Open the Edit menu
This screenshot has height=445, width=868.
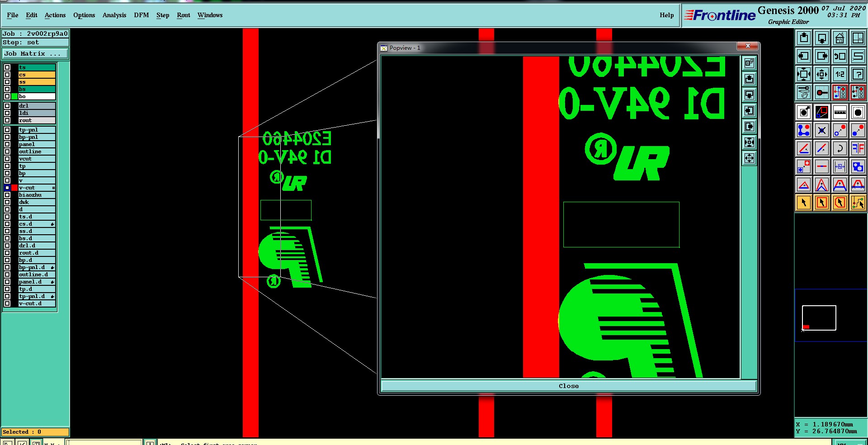coord(32,15)
